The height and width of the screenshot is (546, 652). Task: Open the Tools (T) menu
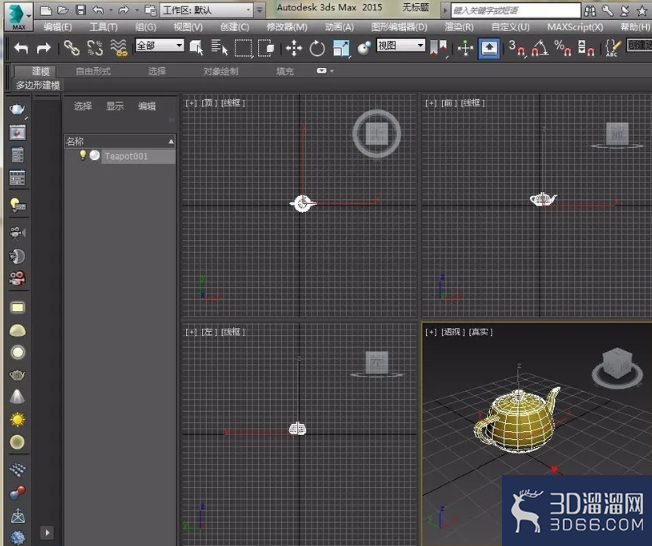pos(104,27)
